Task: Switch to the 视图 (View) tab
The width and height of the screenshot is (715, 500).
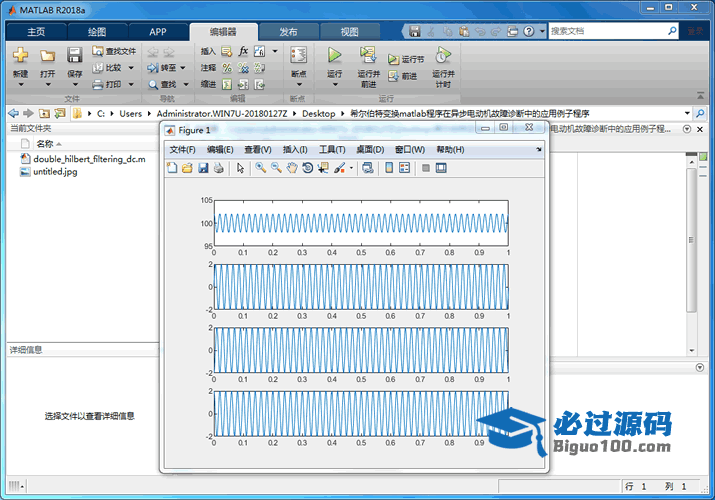Action: [x=350, y=32]
